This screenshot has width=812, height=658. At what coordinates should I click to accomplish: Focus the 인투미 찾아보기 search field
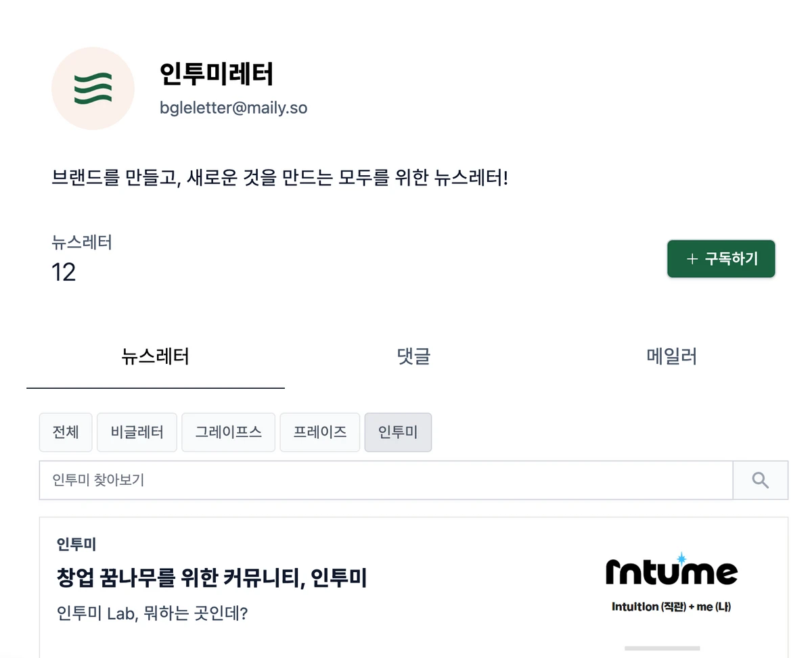pos(386,480)
